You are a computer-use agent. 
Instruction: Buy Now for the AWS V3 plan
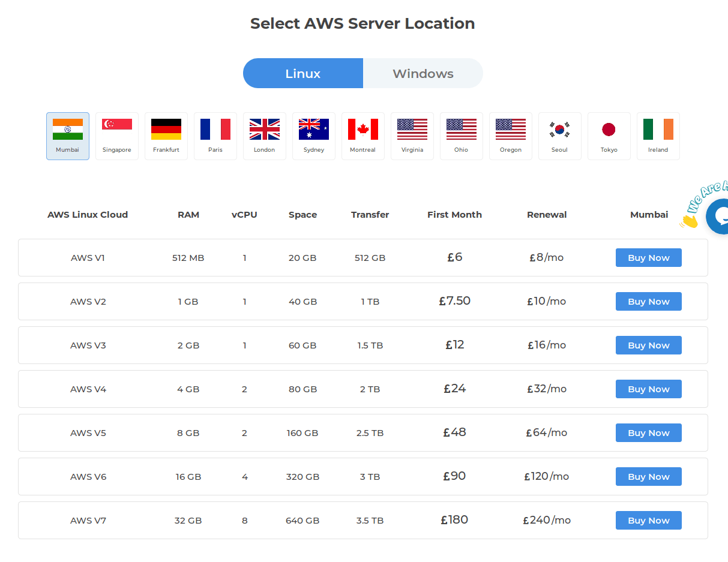(649, 345)
